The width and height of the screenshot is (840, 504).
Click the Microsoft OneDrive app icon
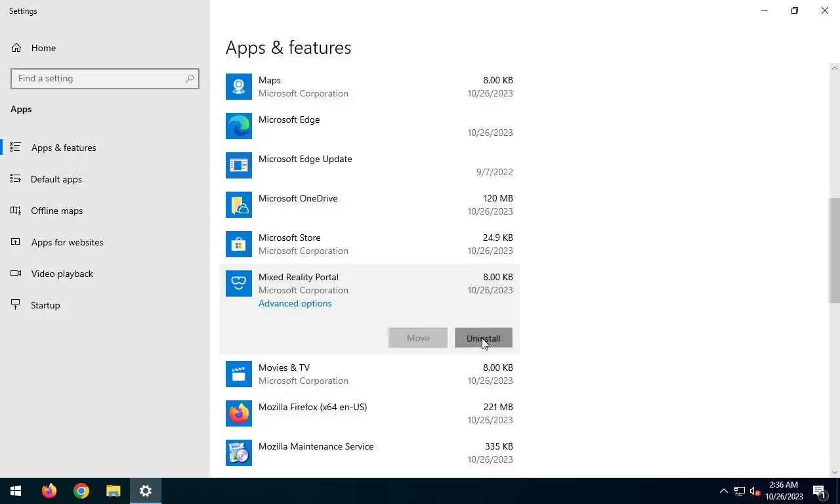coord(239,205)
